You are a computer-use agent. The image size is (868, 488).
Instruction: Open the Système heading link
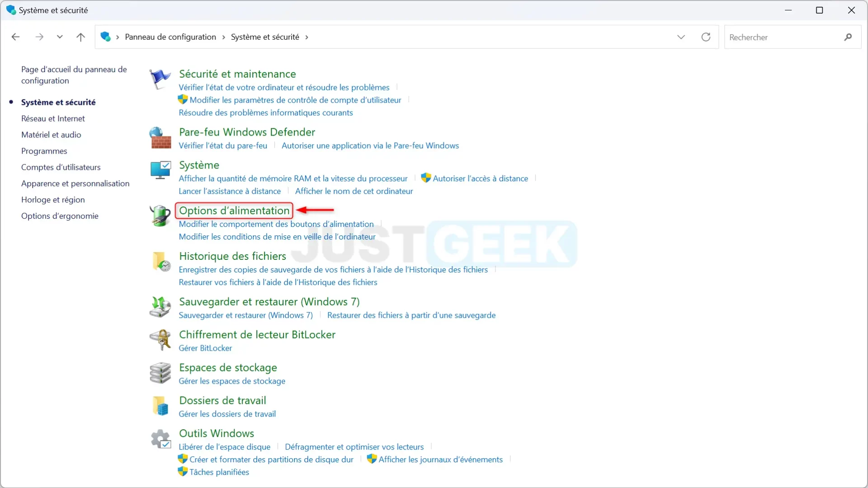click(199, 165)
